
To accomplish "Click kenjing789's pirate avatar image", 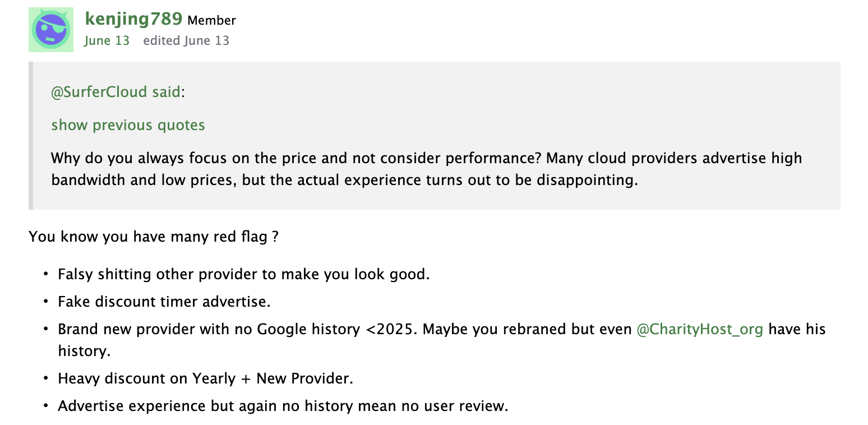I will point(51,30).
